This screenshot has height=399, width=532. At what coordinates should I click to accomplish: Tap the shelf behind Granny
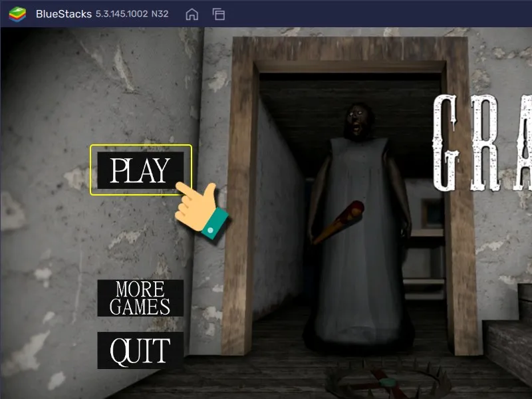427,279
